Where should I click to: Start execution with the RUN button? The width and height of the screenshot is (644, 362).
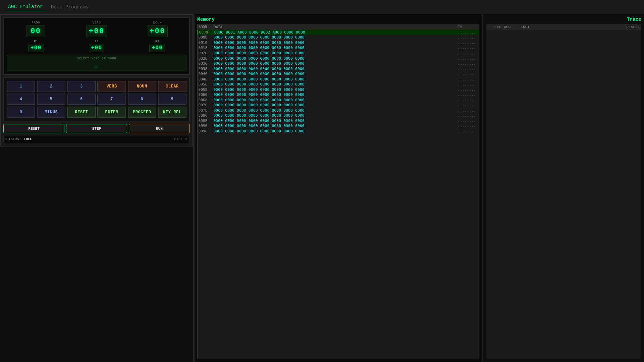[159, 129]
